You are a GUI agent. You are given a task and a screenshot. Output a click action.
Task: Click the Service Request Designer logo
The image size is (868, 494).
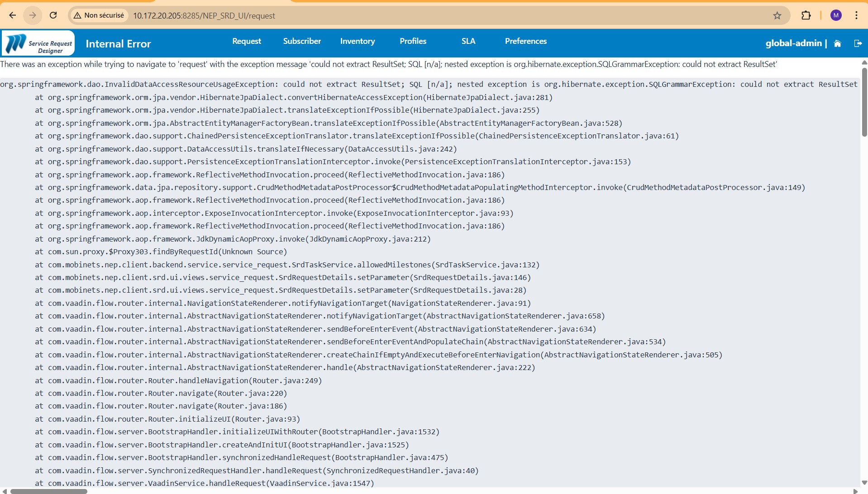pyautogui.click(x=38, y=43)
